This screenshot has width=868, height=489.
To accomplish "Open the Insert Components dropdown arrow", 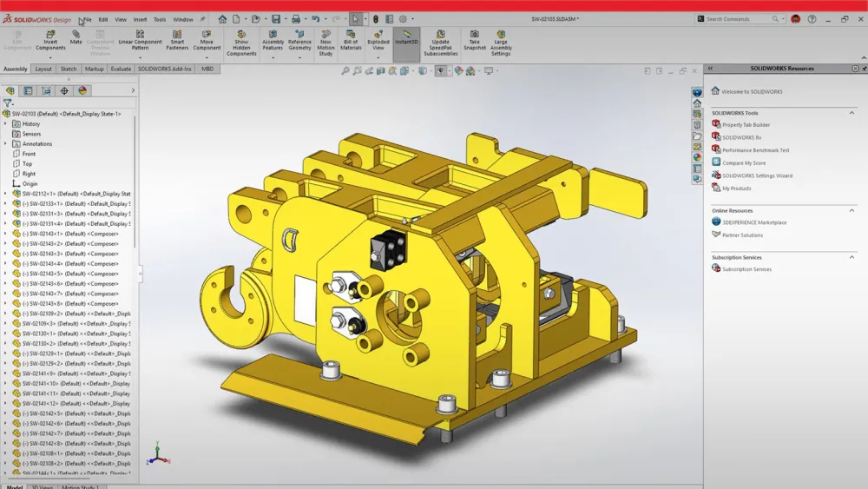I will (x=50, y=58).
